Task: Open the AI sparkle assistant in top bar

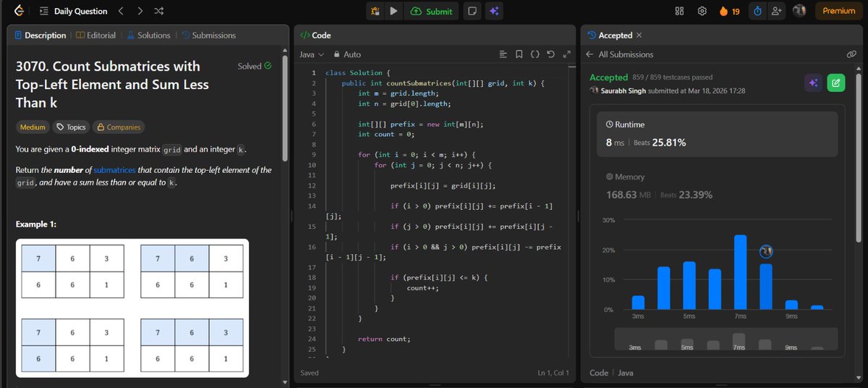Action: [494, 11]
